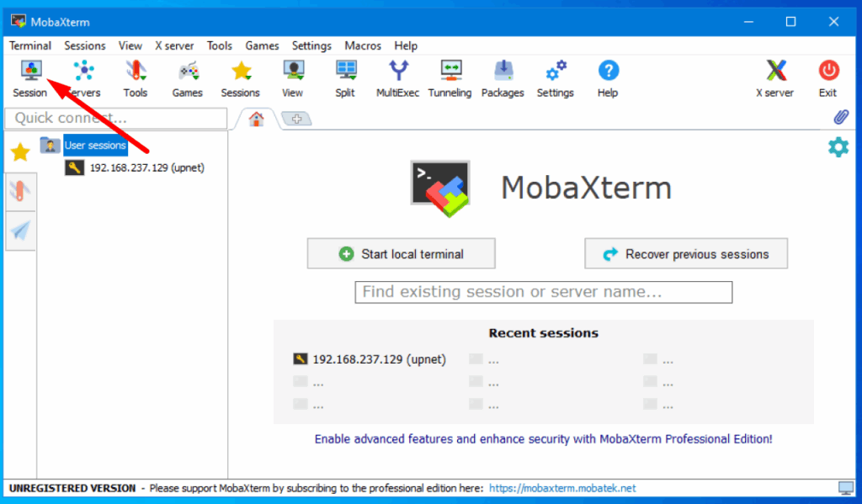Open the X server menu
The width and height of the screenshot is (862, 504).
point(174,45)
